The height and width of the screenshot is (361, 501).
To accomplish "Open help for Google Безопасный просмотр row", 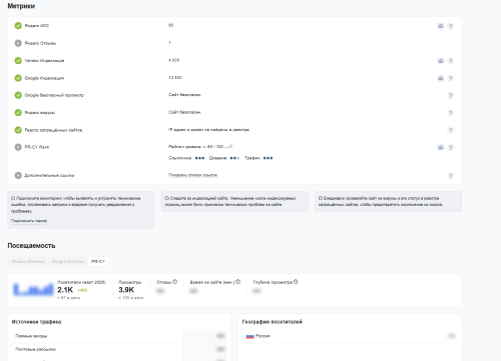I will click(450, 95).
